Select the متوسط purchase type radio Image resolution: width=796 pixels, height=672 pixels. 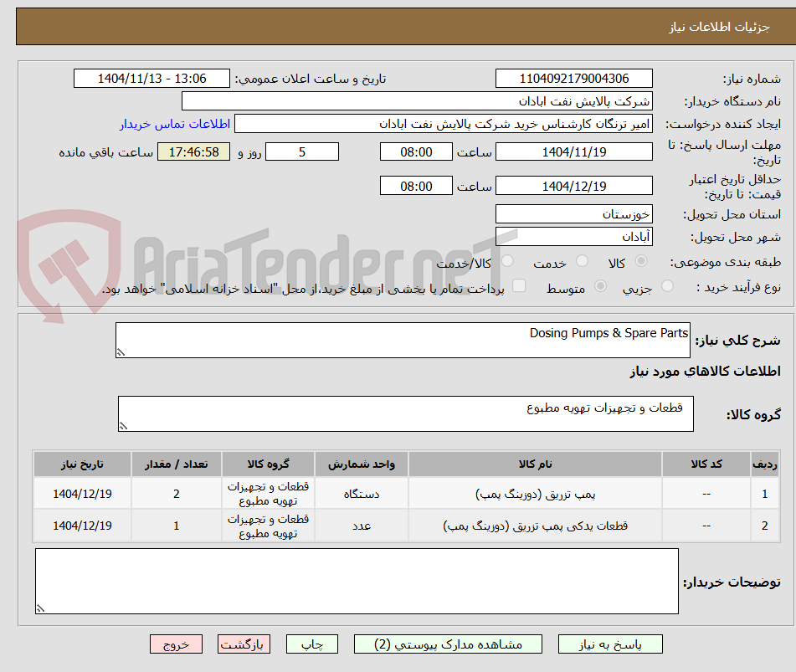(600, 286)
